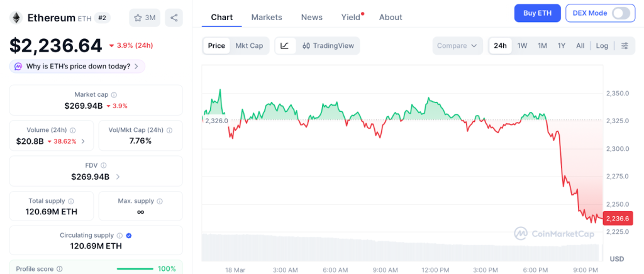Click Market cap info icon
This screenshot has width=644, height=274.
(114, 94)
